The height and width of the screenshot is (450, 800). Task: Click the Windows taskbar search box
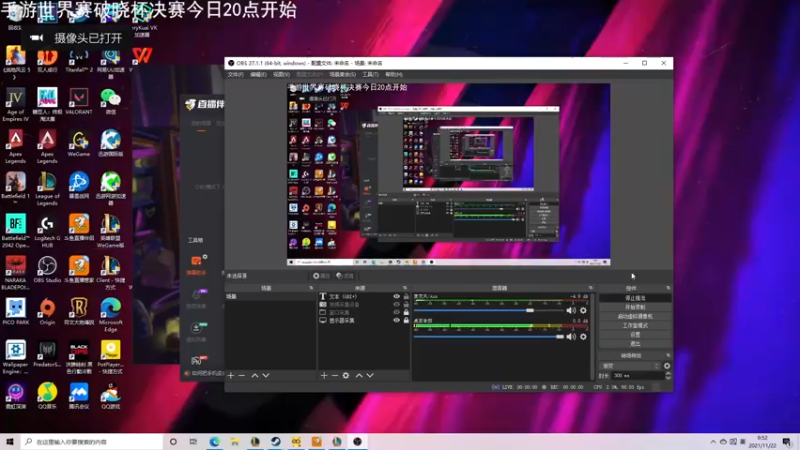[92, 441]
